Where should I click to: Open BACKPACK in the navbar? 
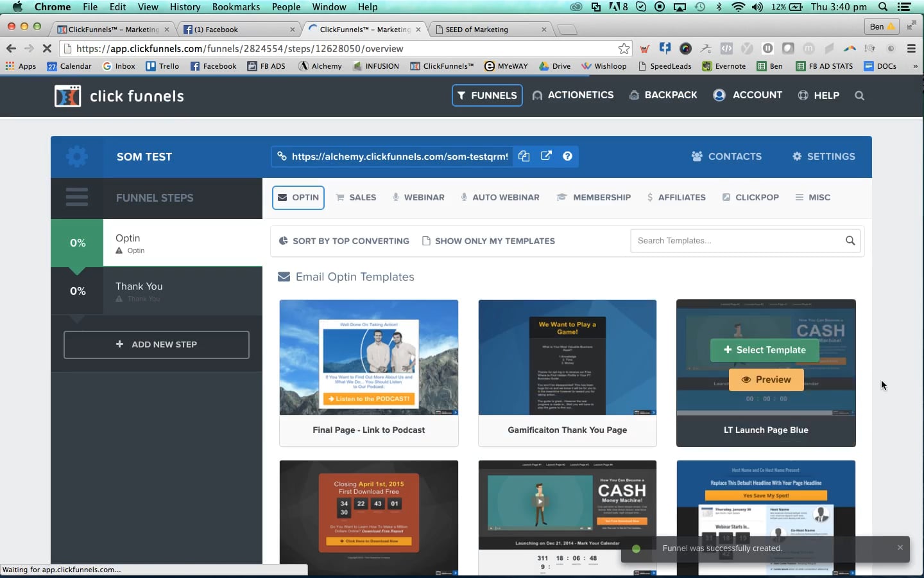[663, 95]
